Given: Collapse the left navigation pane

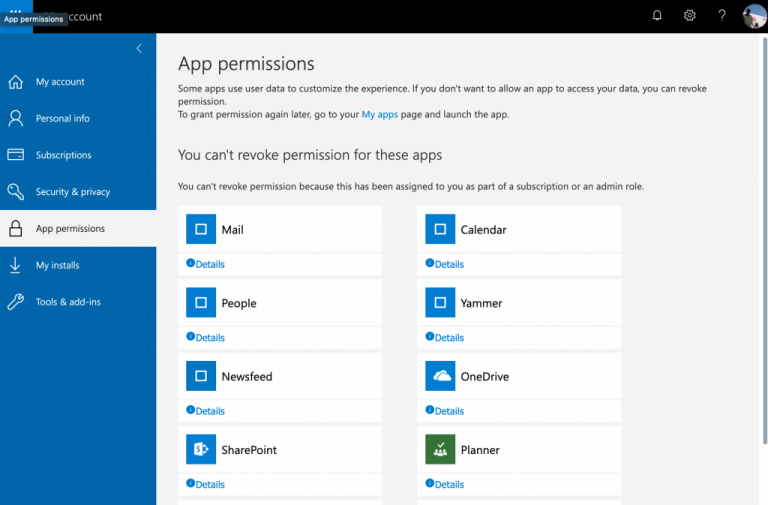Looking at the screenshot, I should pyautogui.click(x=139, y=48).
